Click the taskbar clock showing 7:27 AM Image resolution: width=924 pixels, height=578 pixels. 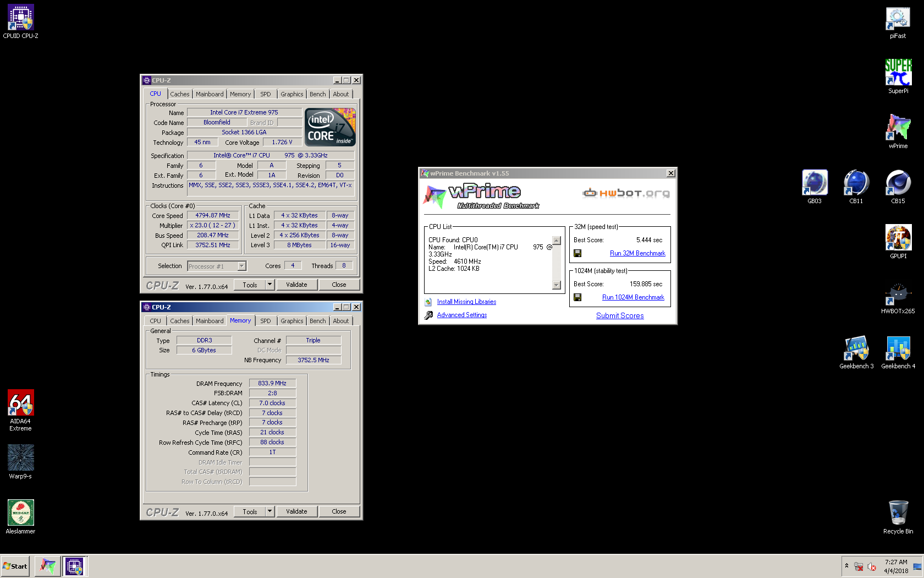[x=896, y=566]
